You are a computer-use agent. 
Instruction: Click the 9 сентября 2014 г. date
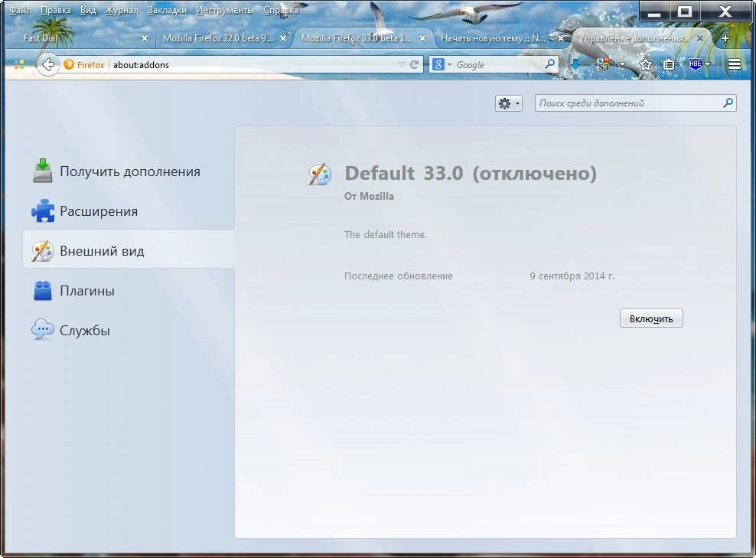coord(572,276)
